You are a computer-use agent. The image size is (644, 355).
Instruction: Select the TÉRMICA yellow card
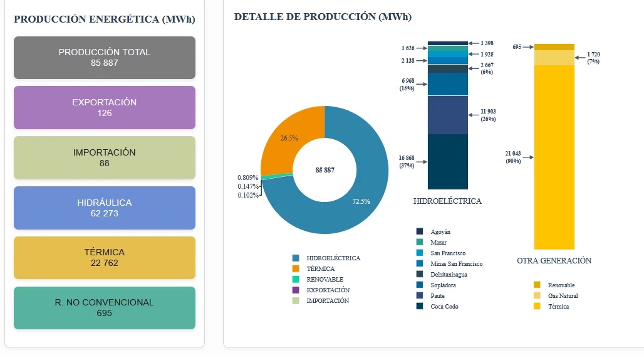click(x=105, y=258)
